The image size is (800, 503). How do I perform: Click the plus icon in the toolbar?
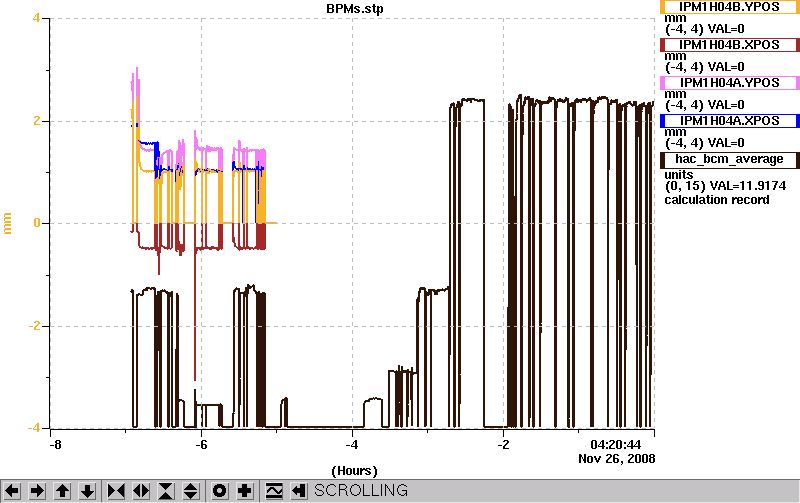244,491
